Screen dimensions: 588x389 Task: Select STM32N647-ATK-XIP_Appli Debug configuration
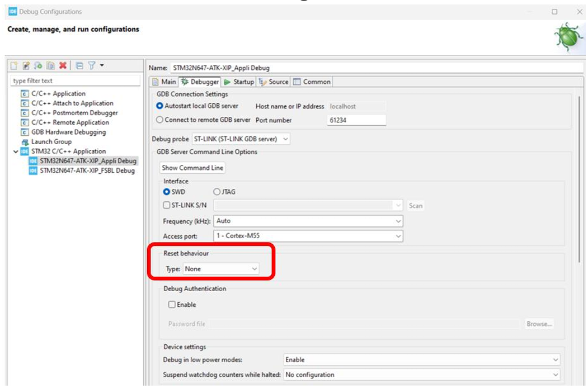[88, 161]
